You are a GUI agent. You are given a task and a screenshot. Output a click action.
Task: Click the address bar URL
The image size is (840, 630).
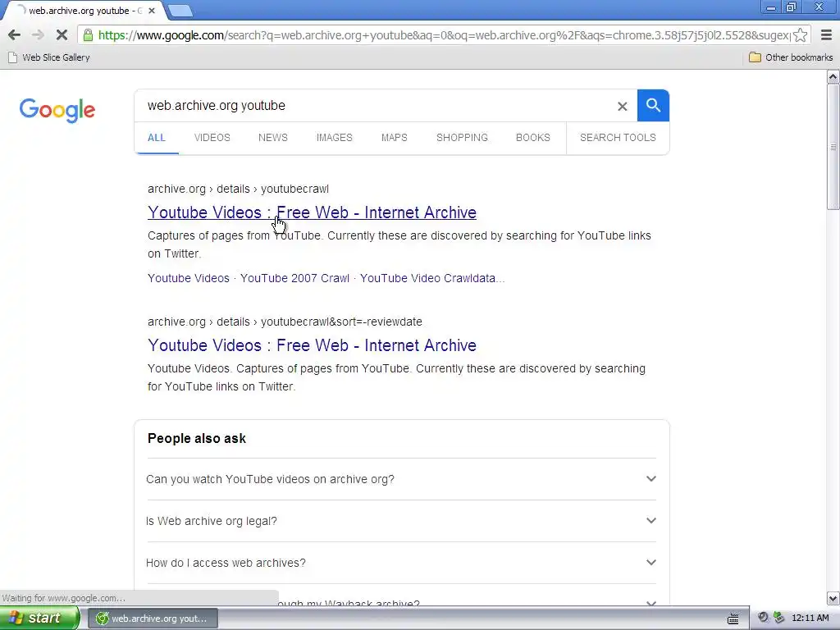click(444, 35)
